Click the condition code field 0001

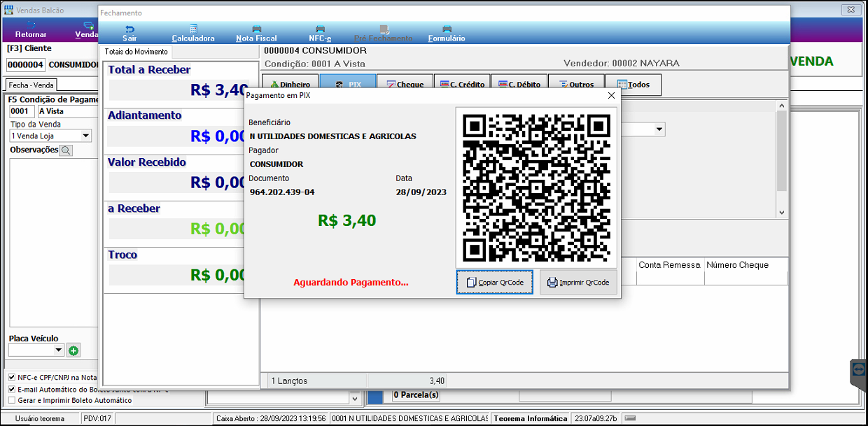pos(22,111)
